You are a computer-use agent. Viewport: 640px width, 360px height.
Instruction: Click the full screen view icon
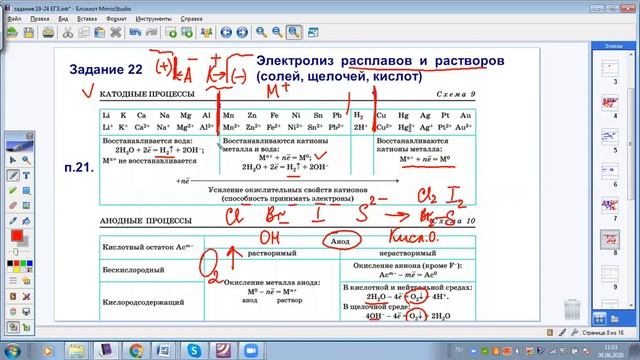313,32
